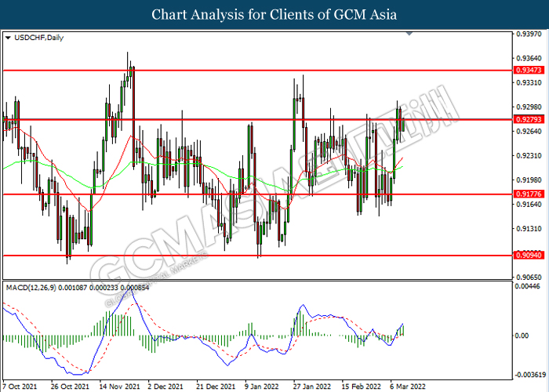Select the 0.92793 price level label
Viewport: 549px width, 392px height.
(x=529, y=120)
